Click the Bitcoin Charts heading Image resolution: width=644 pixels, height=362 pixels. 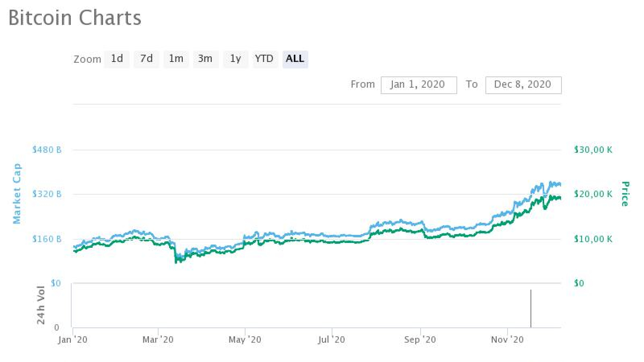[x=75, y=18]
